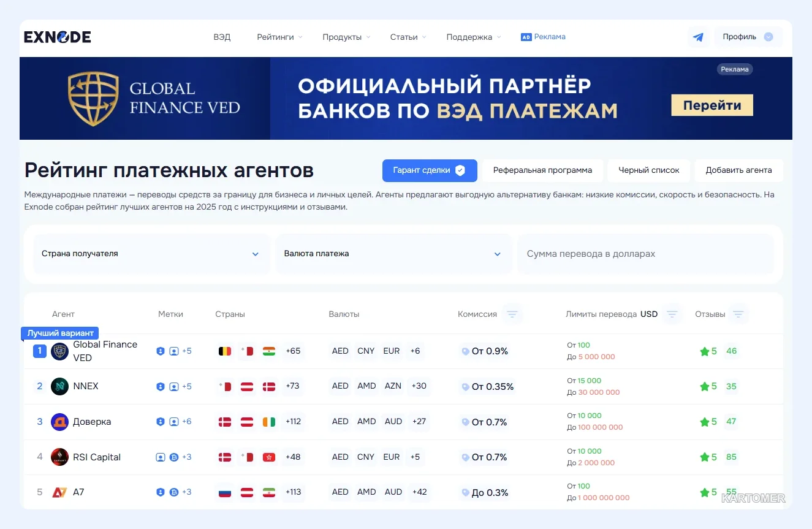Image resolution: width=812 pixels, height=529 pixels.
Task: Click +5 tags in NNEX row
Action: pos(187,387)
